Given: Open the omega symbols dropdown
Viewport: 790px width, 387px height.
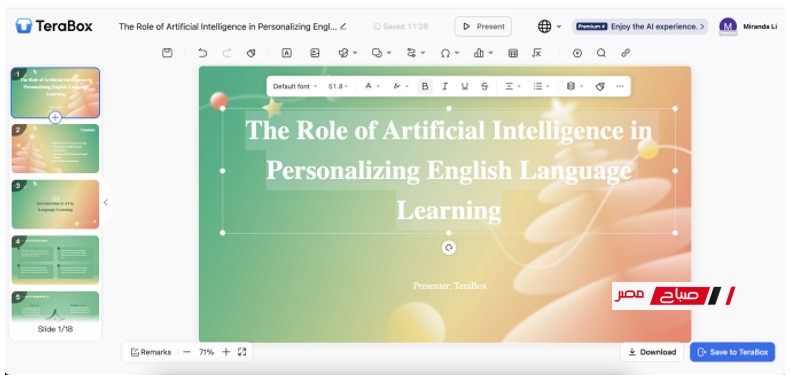Looking at the screenshot, I should [449, 53].
